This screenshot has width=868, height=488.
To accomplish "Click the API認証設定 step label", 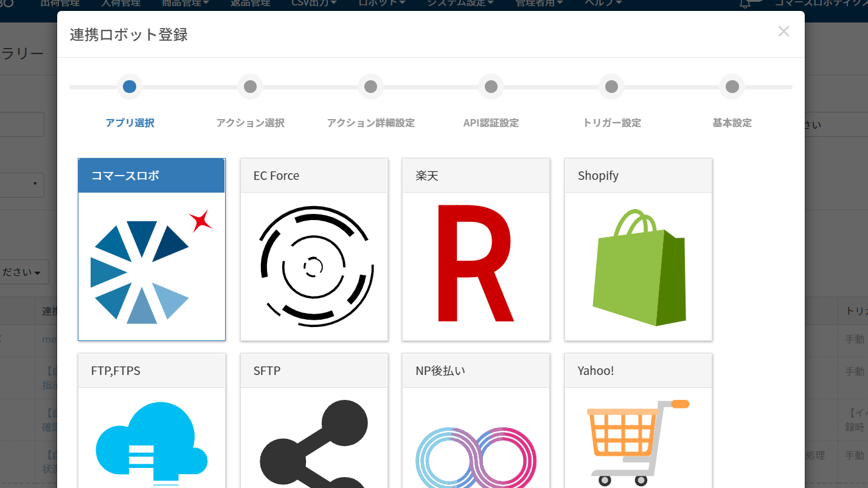I will point(491,123).
